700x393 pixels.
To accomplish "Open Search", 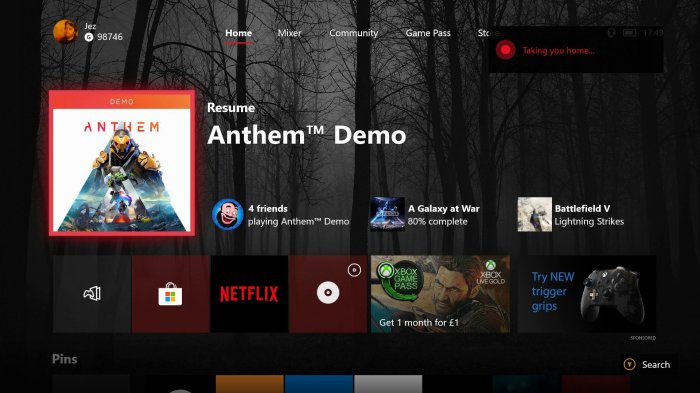I will pyautogui.click(x=656, y=365).
